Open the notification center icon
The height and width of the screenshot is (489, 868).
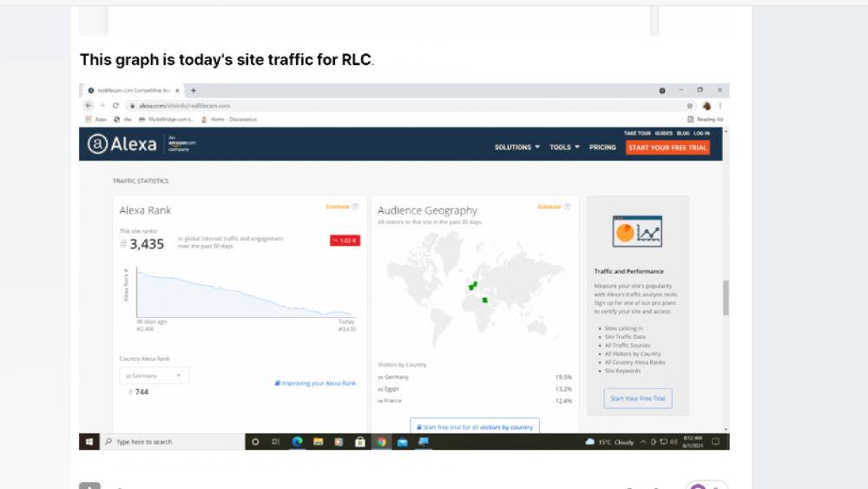[x=716, y=442]
